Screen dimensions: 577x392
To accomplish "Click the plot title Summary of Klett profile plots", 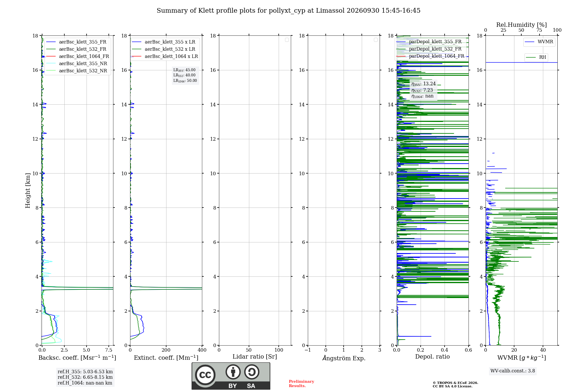I will point(288,11).
